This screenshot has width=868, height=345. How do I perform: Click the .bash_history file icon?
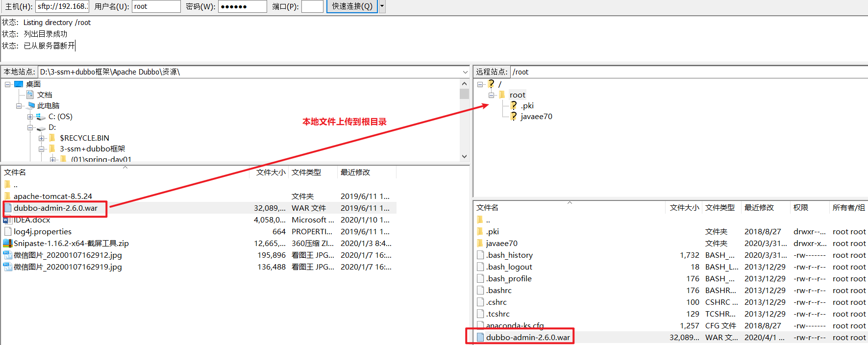tap(480, 255)
